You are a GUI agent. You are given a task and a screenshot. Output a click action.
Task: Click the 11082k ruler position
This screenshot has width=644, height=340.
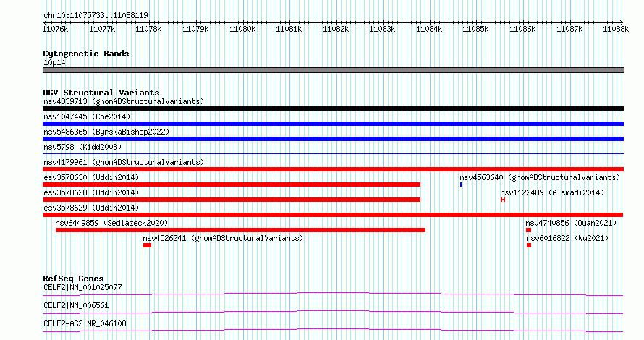336,29
